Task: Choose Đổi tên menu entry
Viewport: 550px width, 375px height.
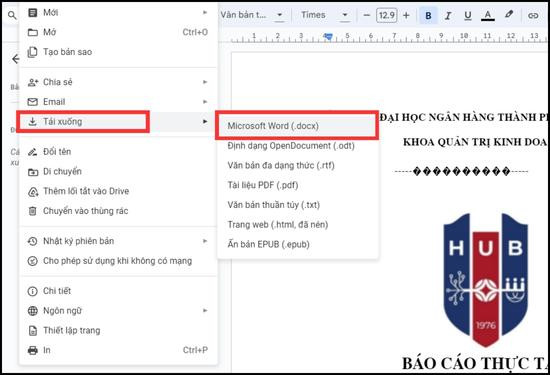Action: [x=119, y=152]
